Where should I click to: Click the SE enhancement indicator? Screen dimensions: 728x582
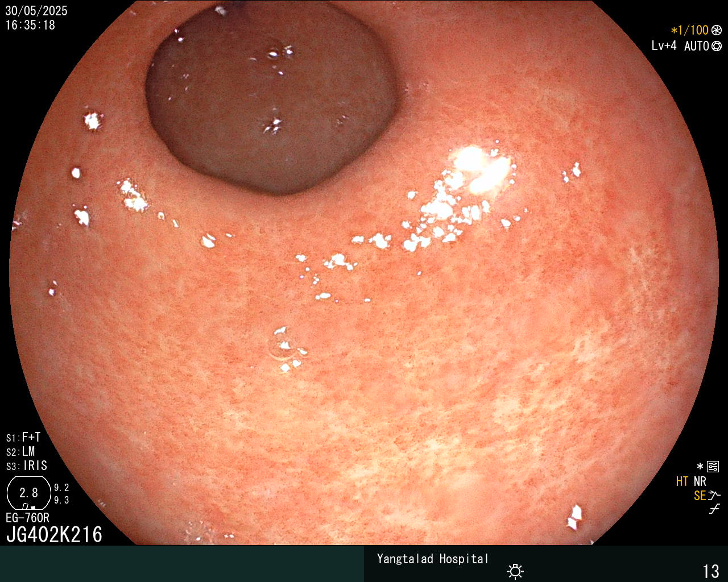coord(700,496)
